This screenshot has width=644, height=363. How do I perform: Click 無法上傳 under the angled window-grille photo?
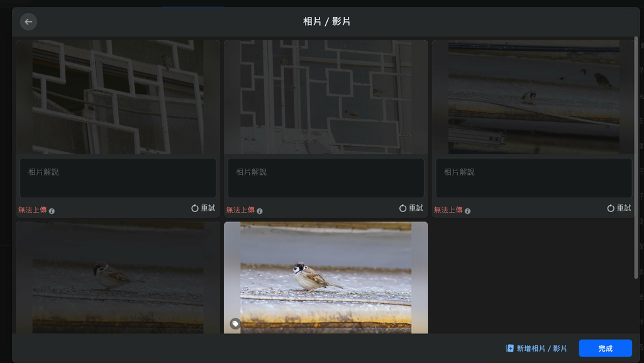(x=33, y=210)
